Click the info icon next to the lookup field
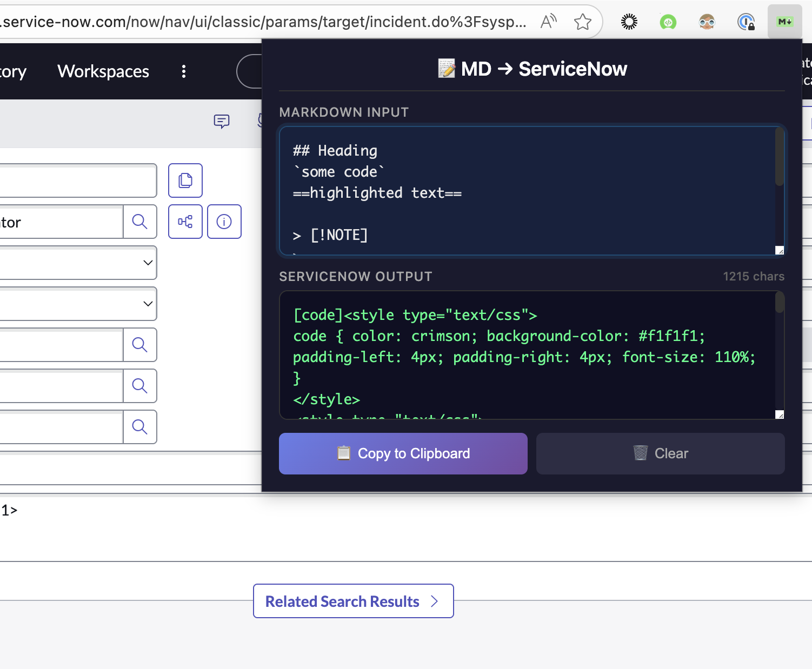 point(224,222)
